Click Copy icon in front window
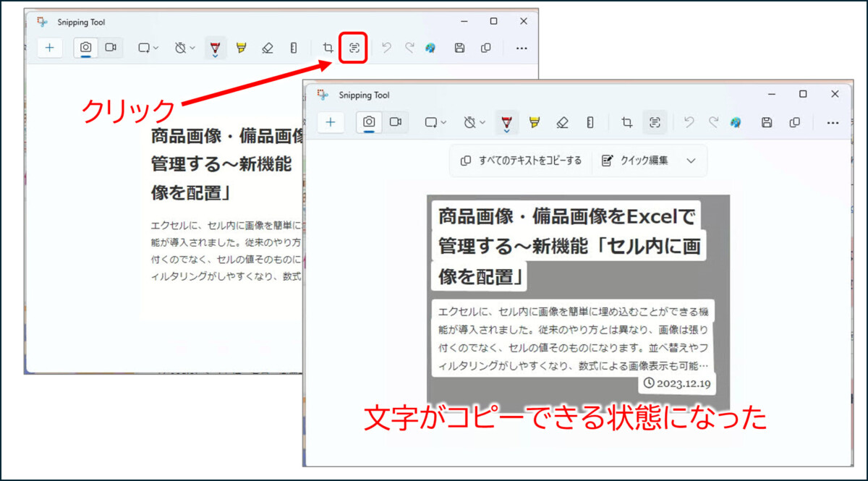This screenshot has width=868, height=481. [795, 122]
